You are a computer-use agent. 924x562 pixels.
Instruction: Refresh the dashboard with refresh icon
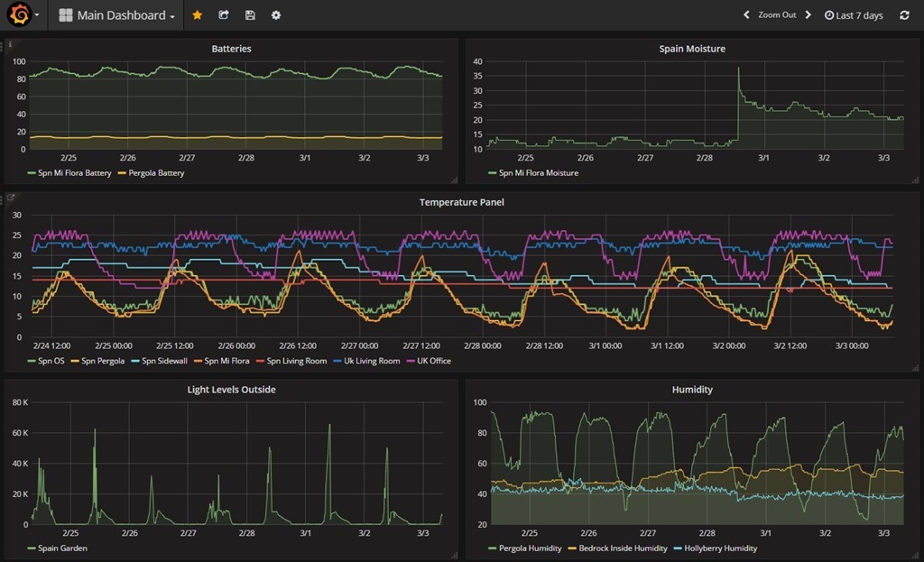[x=904, y=15]
